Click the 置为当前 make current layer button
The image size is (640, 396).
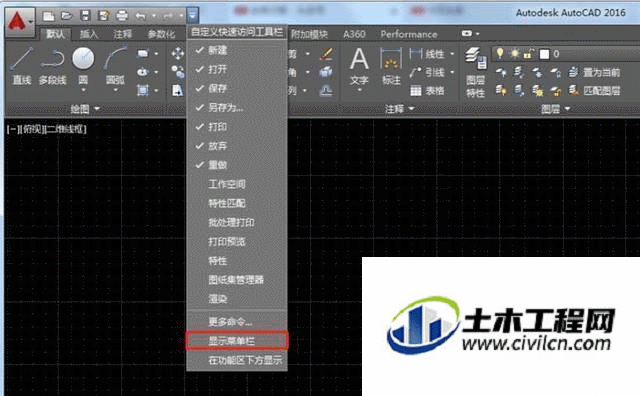click(x=596, y=72)
